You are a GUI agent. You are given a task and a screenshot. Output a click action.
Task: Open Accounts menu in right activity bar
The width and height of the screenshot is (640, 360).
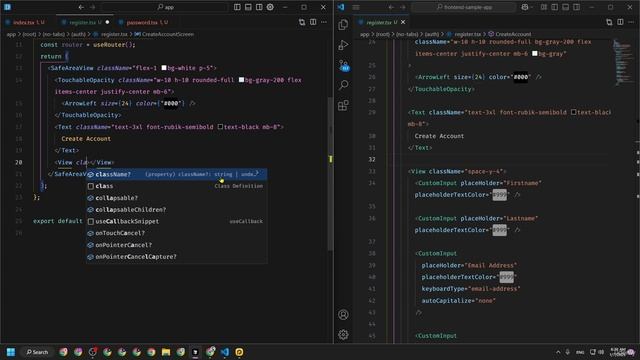tap(343, 314)
